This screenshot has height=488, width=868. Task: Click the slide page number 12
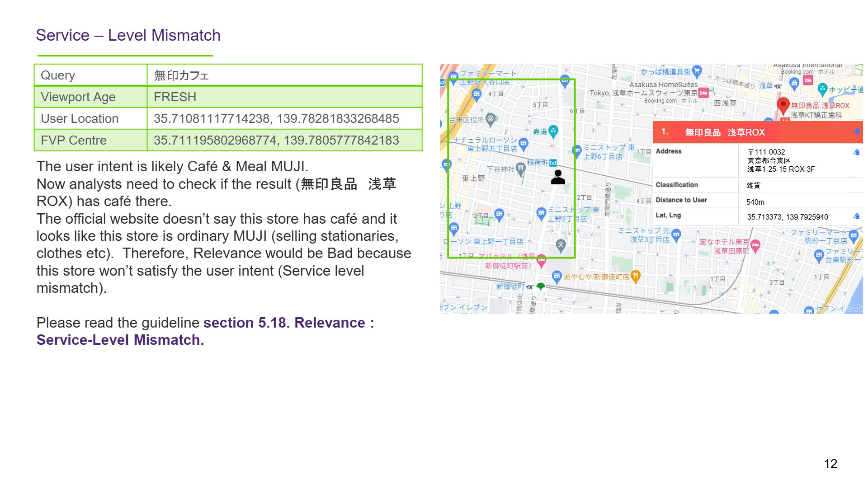(x=830, y=464)
